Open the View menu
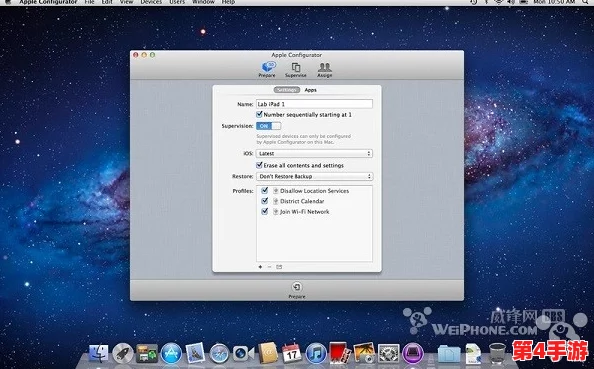Screen dimensions: 594x369 coord(127,2)
